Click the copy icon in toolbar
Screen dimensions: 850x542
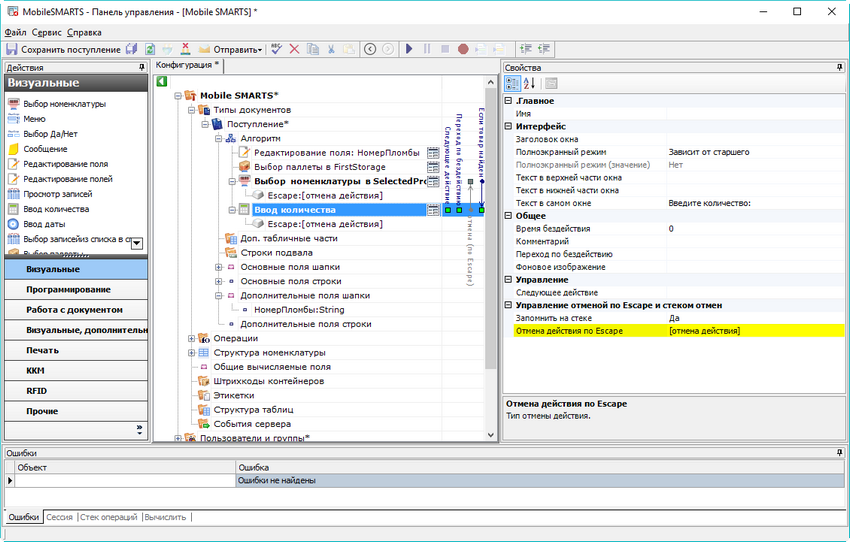click(313, 49)
